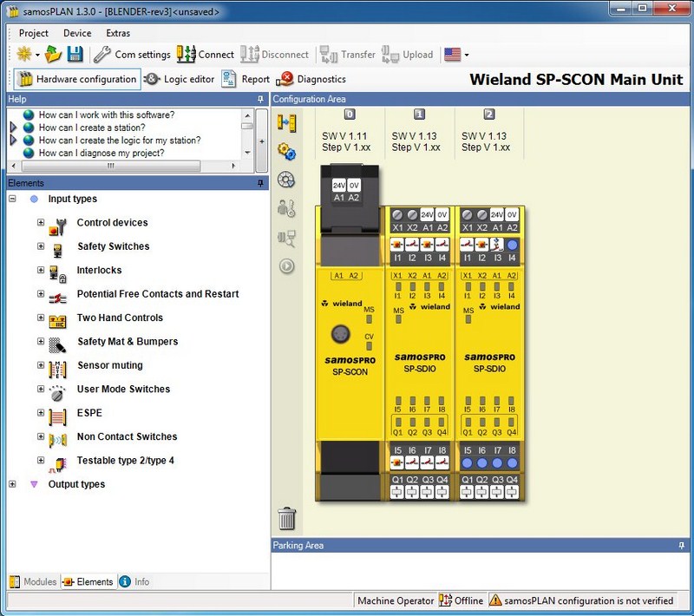Select the User Mode Switches icon
Viewport: 694px width, 616px height.
pos(57,393)
